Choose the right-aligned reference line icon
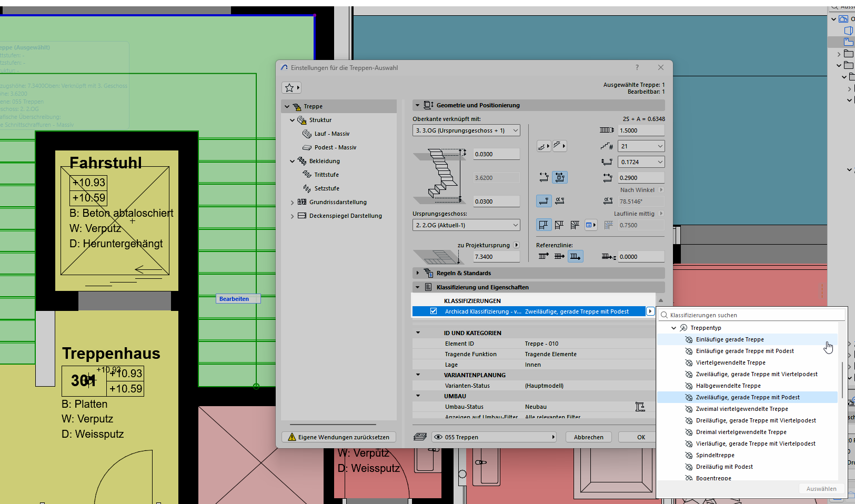This screenshot has width=855, height=504. tap(575, 257)
